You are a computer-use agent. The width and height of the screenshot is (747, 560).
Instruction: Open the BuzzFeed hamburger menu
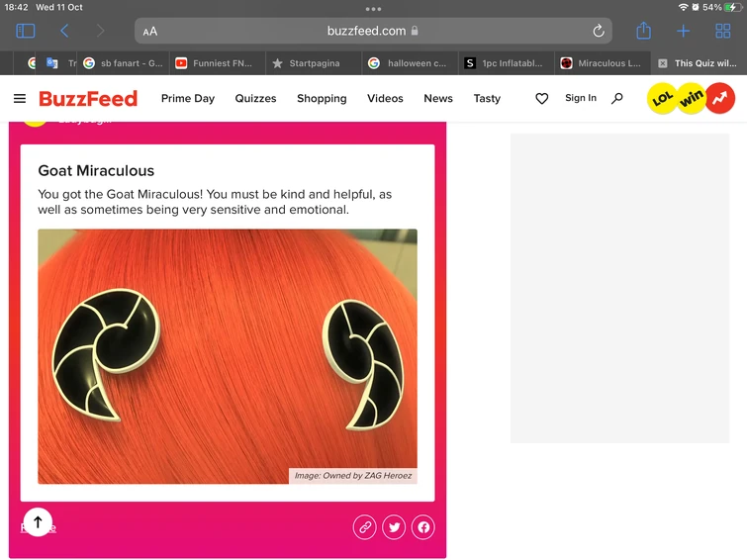20,99
